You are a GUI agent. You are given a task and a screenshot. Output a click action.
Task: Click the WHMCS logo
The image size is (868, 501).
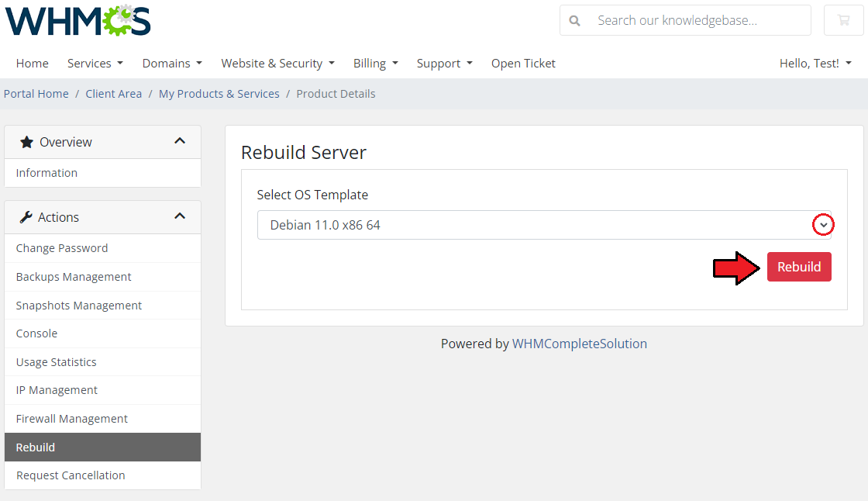coord(78,20)
